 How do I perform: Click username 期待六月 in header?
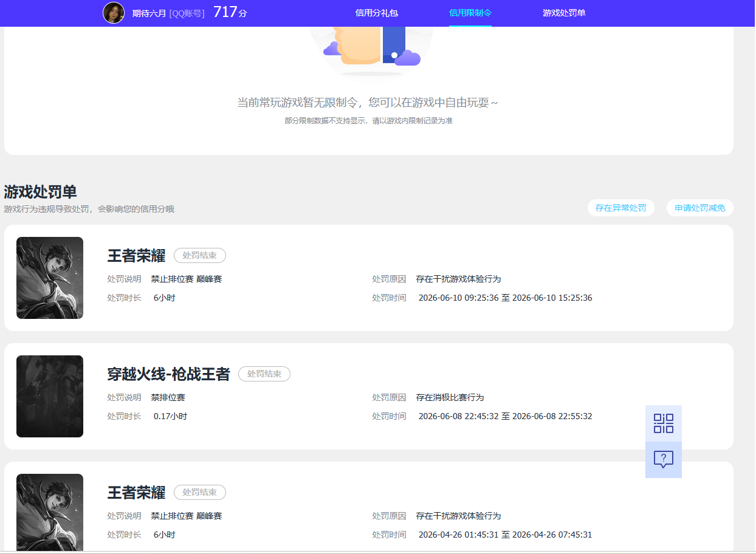pos(149,13)
